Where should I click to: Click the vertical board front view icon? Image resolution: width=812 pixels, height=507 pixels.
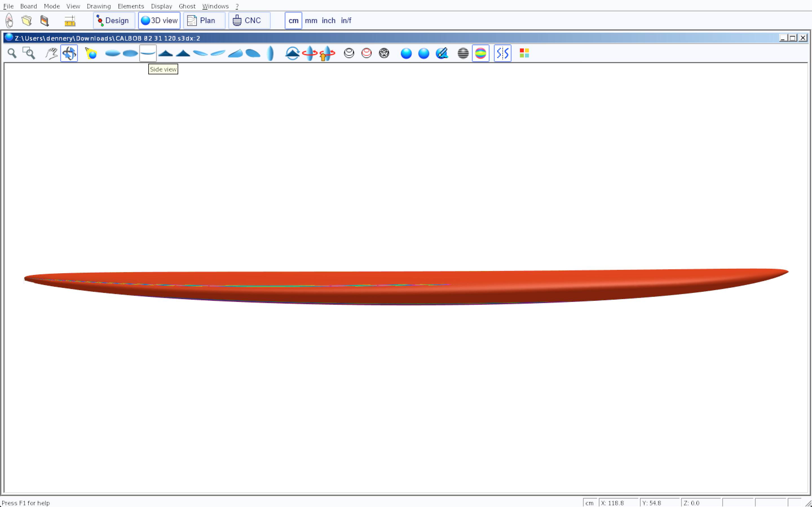click(270, 53)
